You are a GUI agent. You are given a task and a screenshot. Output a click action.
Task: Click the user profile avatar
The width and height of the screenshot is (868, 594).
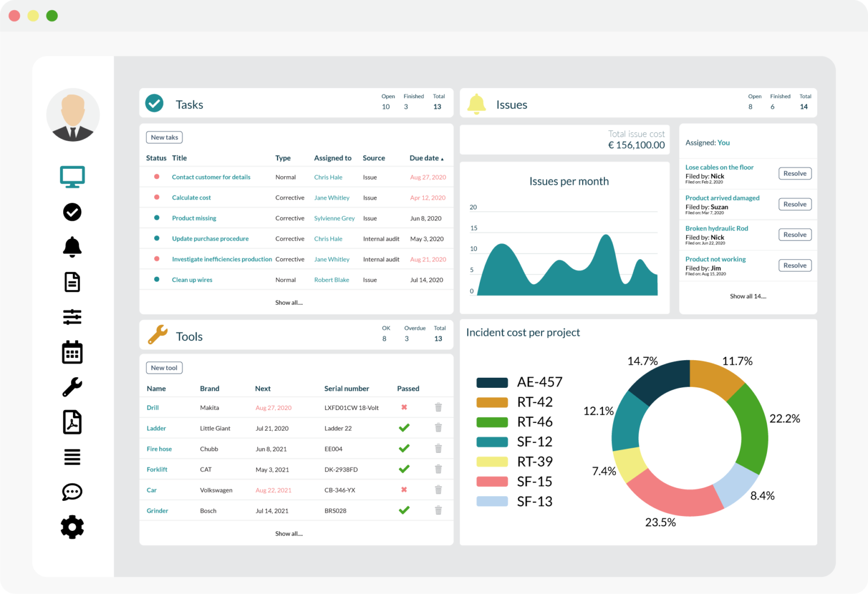(x=72, y=114)
